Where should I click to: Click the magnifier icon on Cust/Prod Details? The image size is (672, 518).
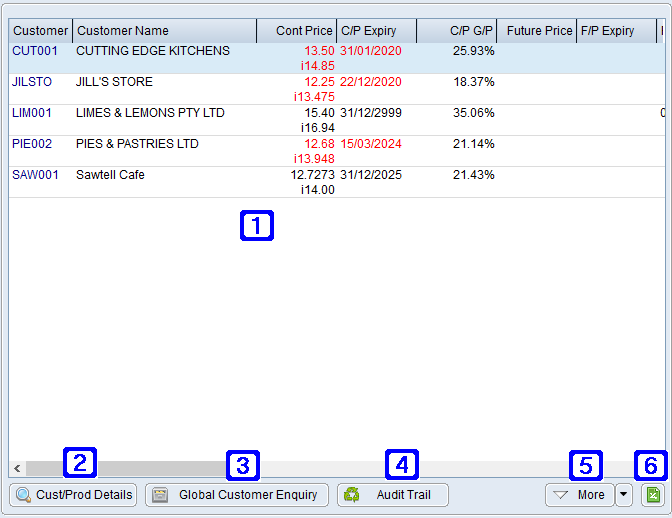point(23,495)
